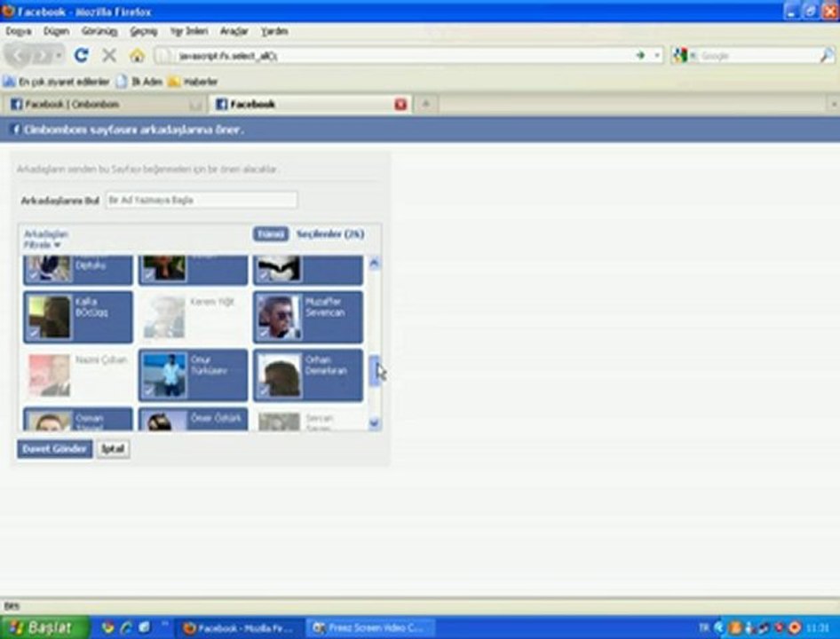The height and width of the screenshot is (639, 840).
Task: Click the Davet Gönder button
Action: click(x=55, y=449)
